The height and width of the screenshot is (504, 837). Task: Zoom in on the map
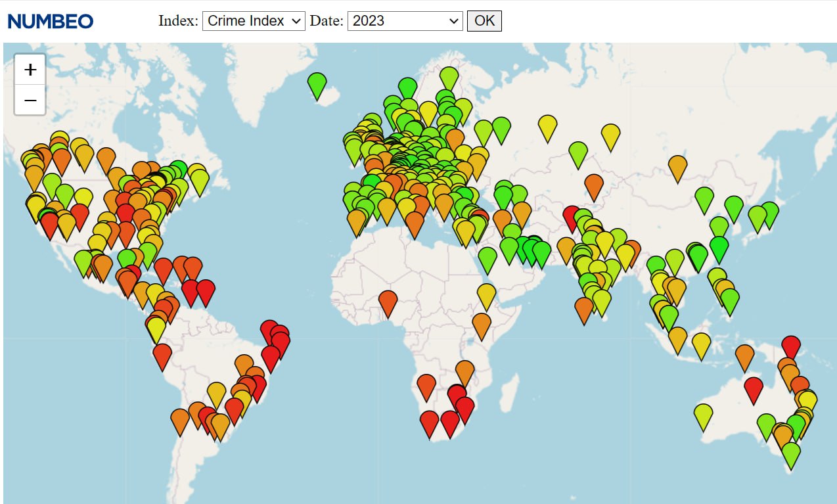pos(30,70)
